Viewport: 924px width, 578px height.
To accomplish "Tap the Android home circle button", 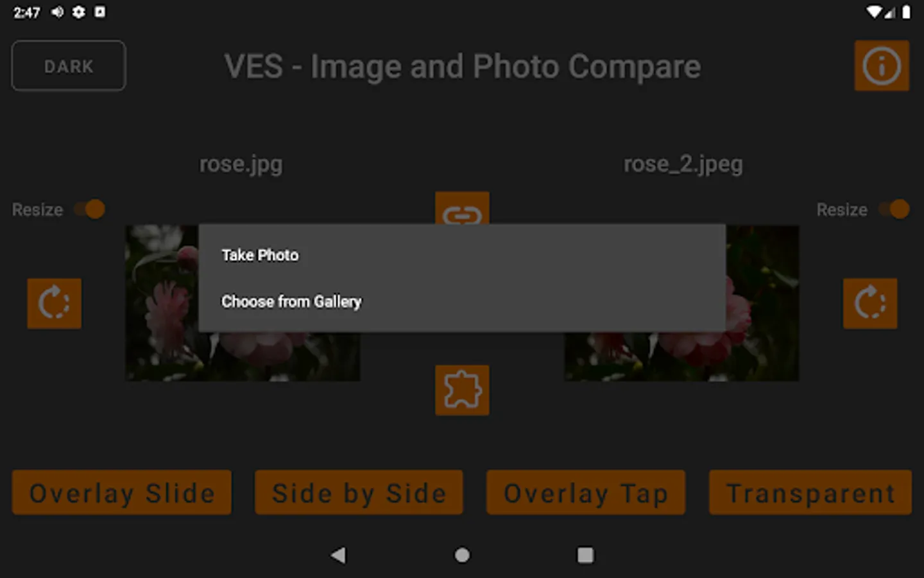I will coord(462,555).
